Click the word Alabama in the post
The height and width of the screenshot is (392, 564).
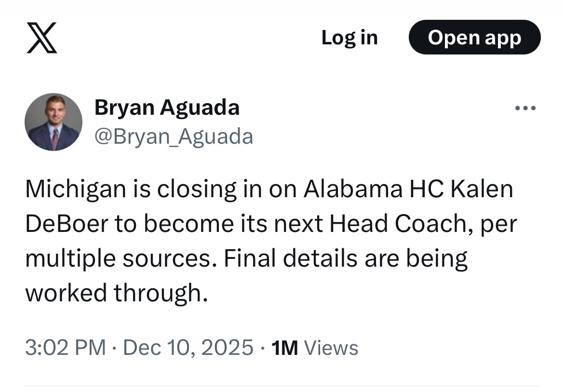click(353, 189)
